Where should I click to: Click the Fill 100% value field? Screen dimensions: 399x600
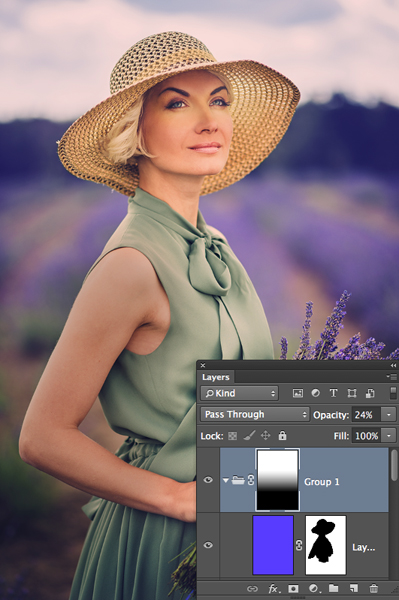pyautogui.click(x=366, y=436)
